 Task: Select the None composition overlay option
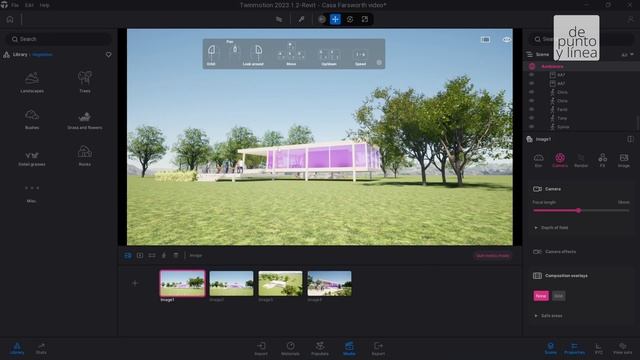click(x=541, y=296)
